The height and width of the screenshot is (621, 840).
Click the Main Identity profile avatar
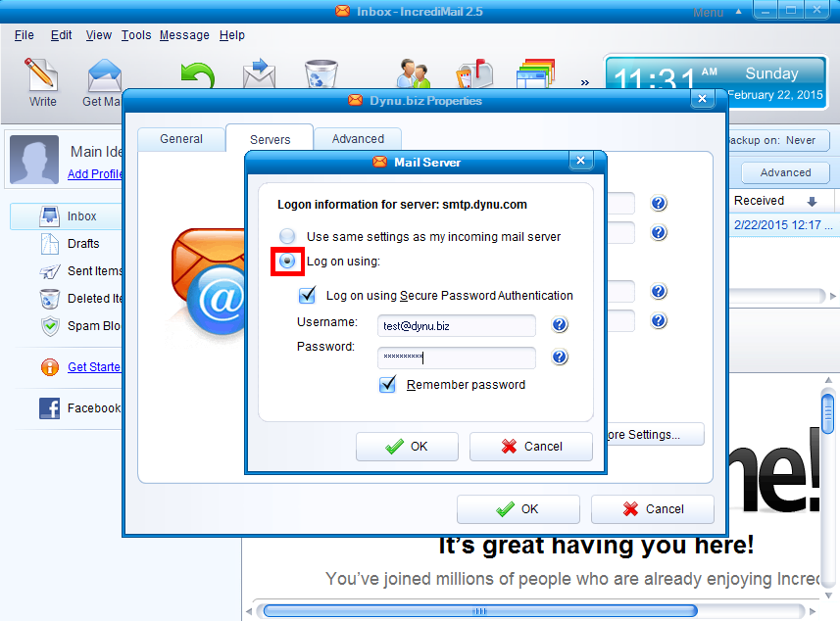click(34, 160)
